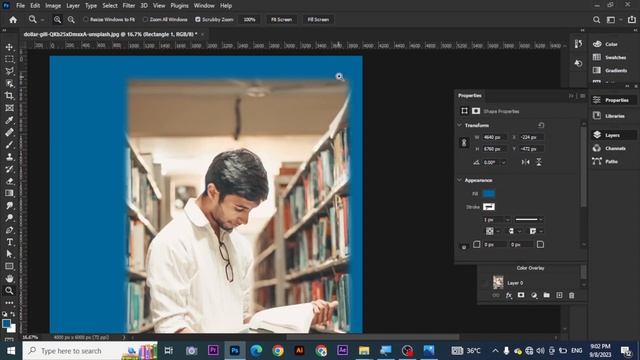Open the Plugins menu

click(180, 6)
